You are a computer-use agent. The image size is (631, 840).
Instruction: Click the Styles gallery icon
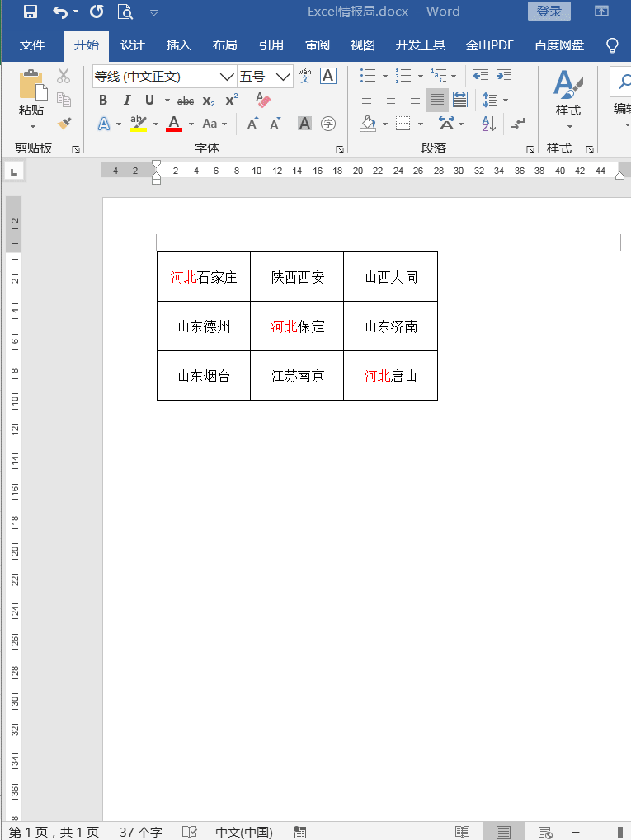[x=567, y=85]
